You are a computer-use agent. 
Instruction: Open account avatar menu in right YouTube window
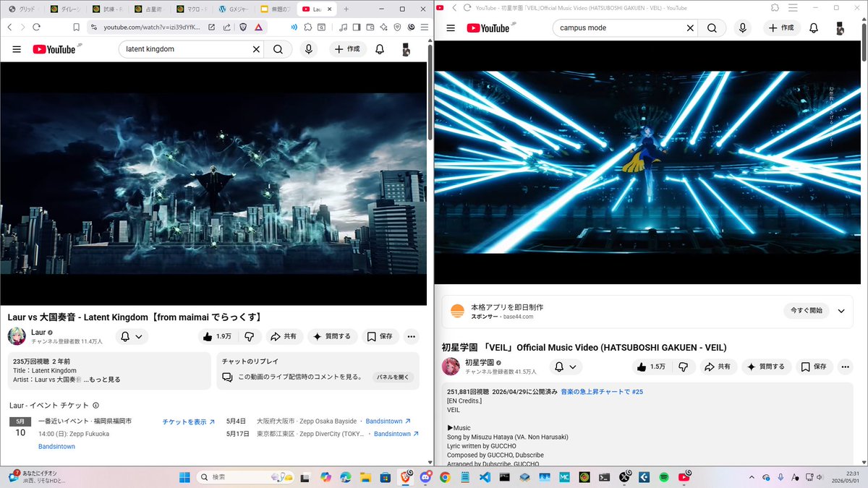(x=840, y=28)
